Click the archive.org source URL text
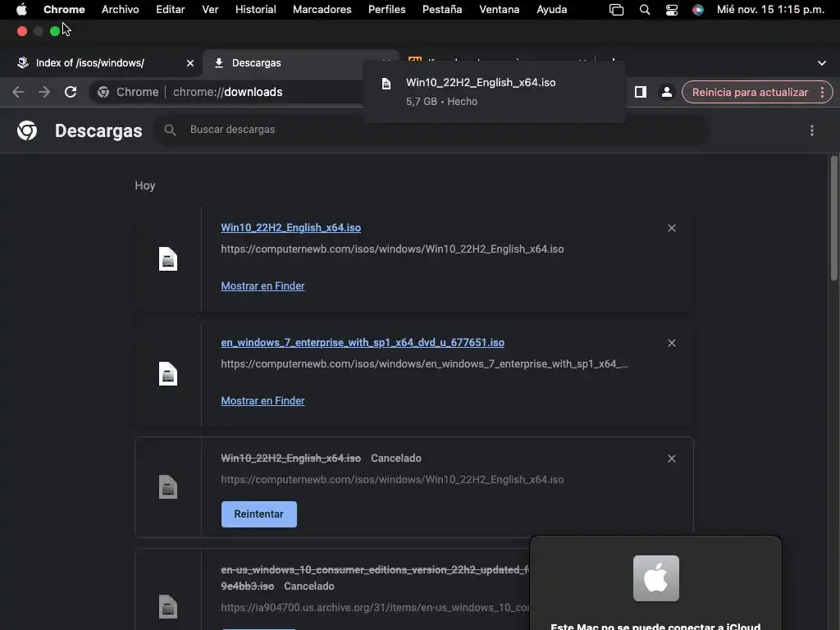 (375, 608)
